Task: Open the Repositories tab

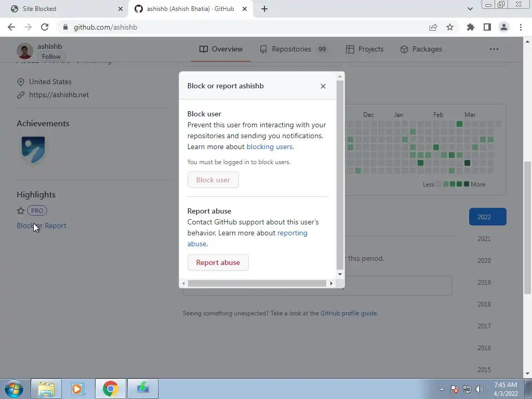Action: click(x=293, y=49)
